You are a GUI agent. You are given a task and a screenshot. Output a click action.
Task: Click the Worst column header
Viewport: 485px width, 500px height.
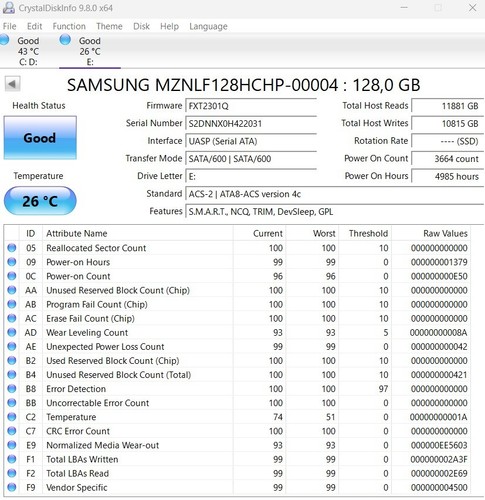[312, 233]
